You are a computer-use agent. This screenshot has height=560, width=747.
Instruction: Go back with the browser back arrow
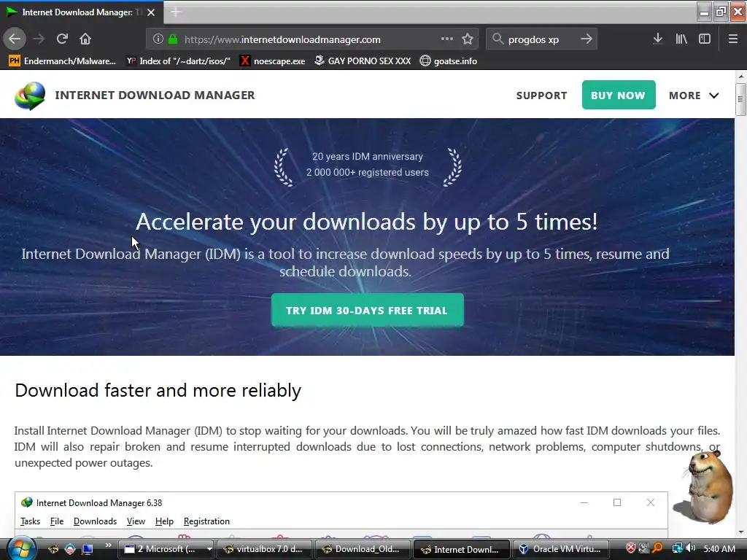[15, 39]
